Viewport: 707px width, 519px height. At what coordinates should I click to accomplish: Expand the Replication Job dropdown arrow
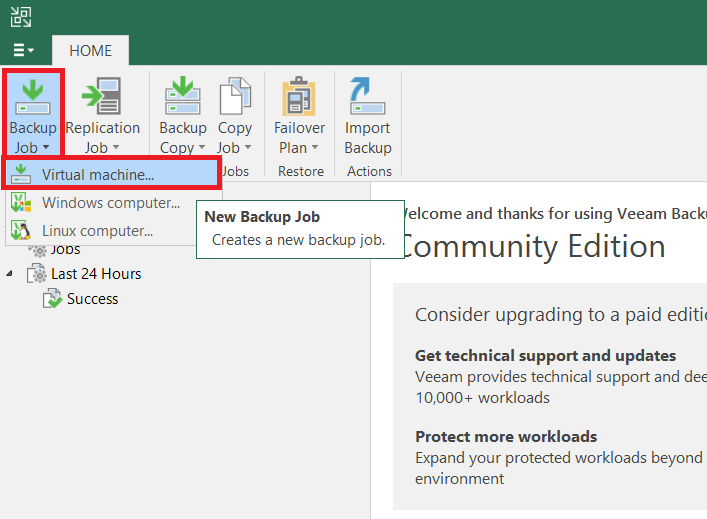(x=115, y=149)
